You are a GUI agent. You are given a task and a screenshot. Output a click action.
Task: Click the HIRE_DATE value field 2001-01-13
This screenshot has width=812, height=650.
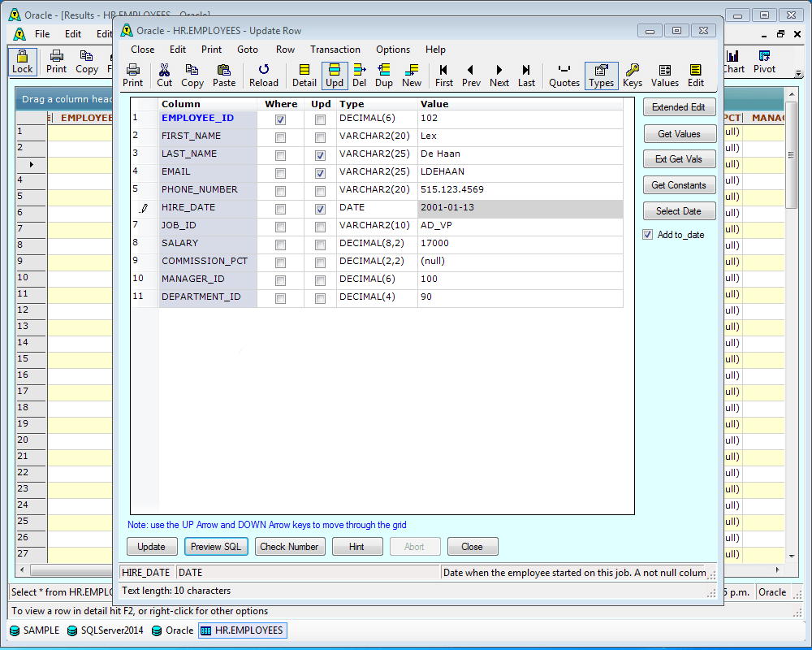point(520,207)
